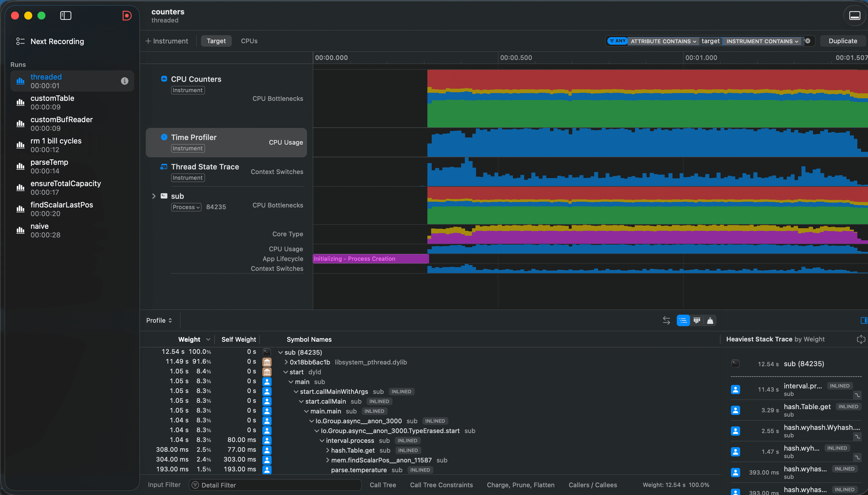The width and height of the screenshot is (868, 495).
Task: Select the customTable run
Action: 72,102
